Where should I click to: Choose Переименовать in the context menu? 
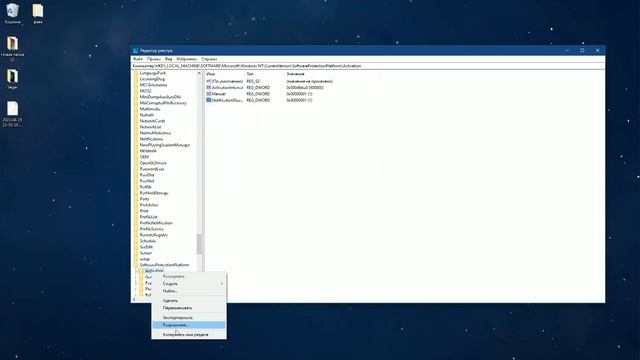(x=189, y=308)
